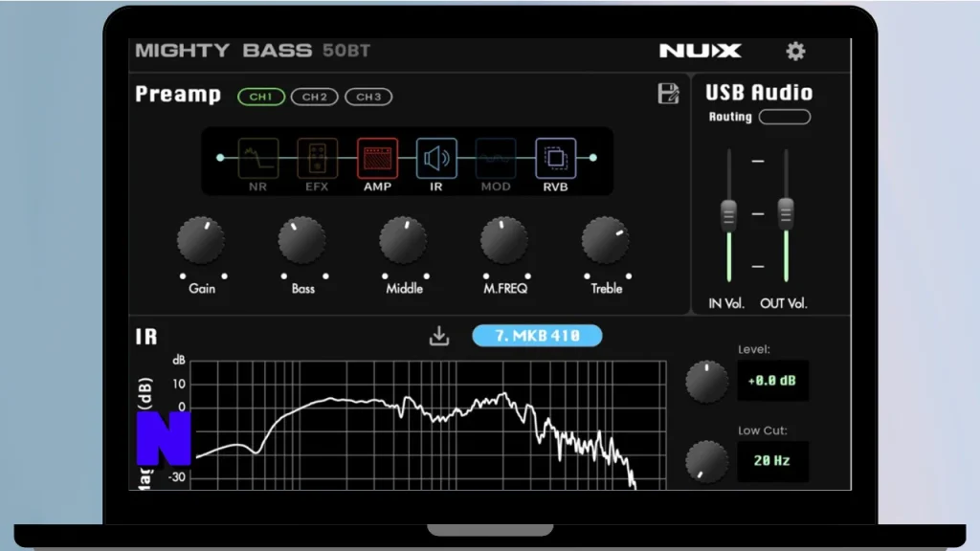This screenshot has height=551, width=980.
Task: Click the Preamp section title
Action: tap(178, 95)
